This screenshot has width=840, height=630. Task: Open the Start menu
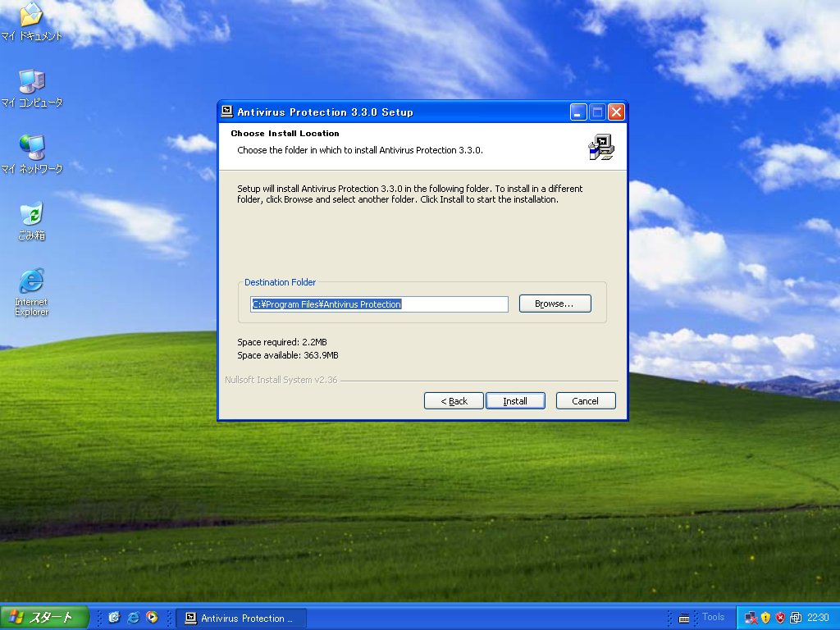tap(44, 618)
